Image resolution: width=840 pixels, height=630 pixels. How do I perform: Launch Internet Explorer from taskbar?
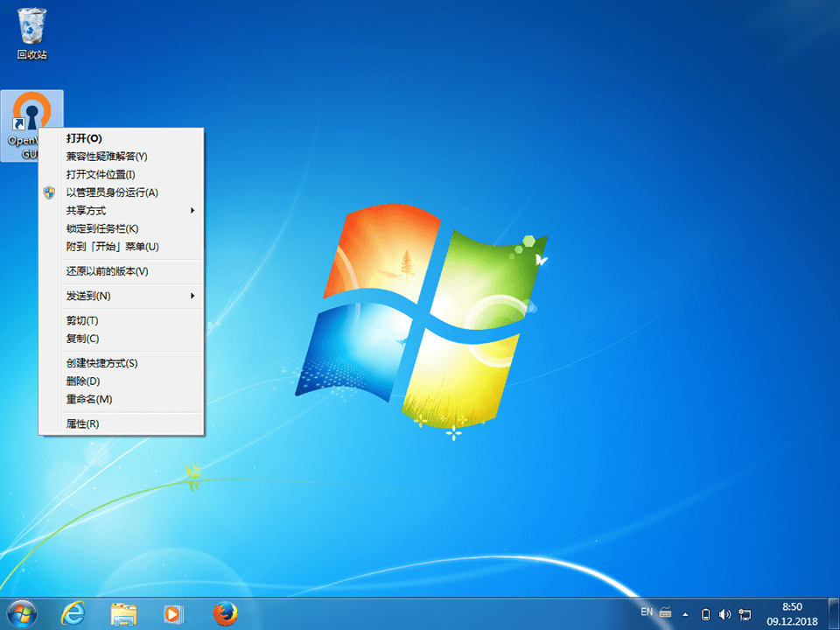[x=73, y=614]
